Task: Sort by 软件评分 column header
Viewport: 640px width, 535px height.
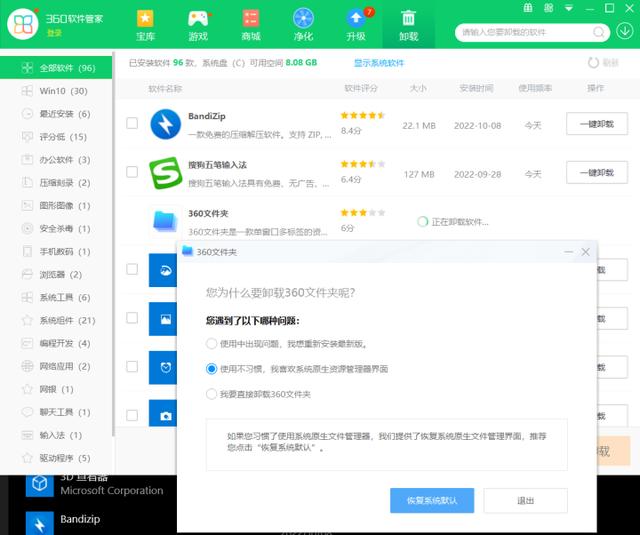Action: pyautogui.click(x=361, y=88)
